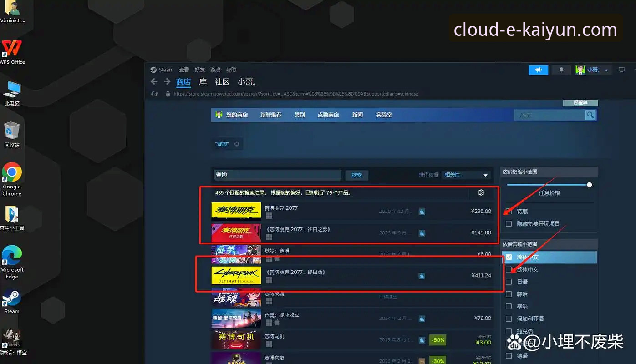Click the review thumbs icon on the ¥149.00 row

tap(422, 233)
